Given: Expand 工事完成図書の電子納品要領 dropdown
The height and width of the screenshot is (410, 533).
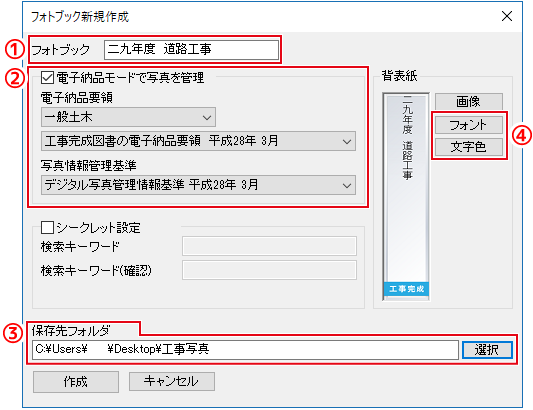Looking at the screenshot, I should pos(199,141).
